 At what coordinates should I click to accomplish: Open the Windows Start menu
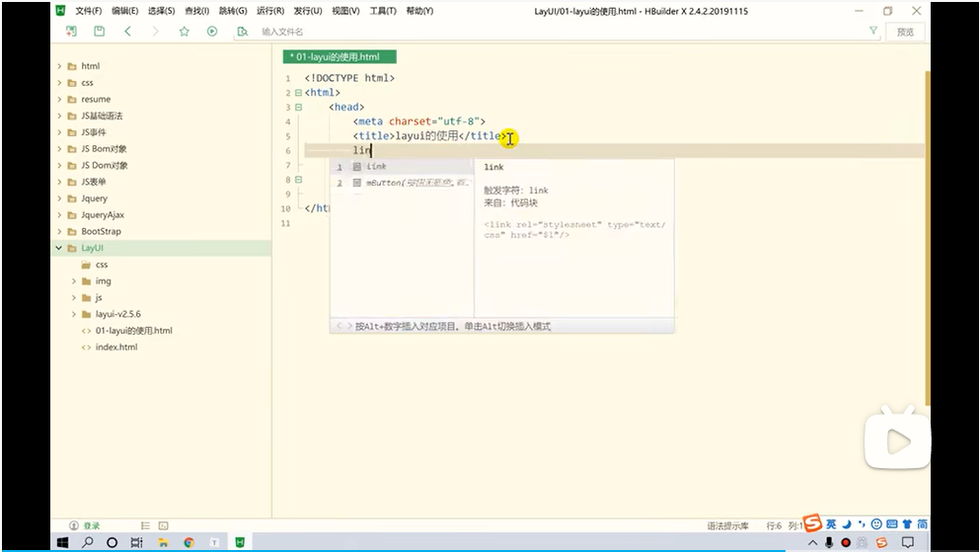tap(62, 542)
